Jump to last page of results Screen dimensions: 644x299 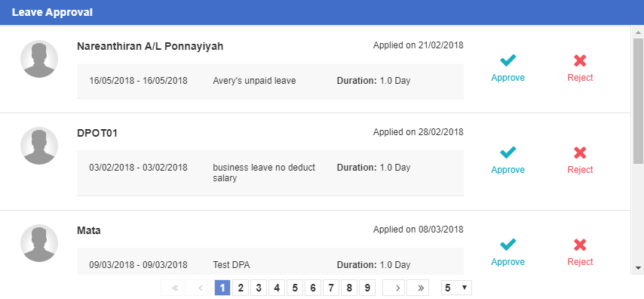point(418,288)
